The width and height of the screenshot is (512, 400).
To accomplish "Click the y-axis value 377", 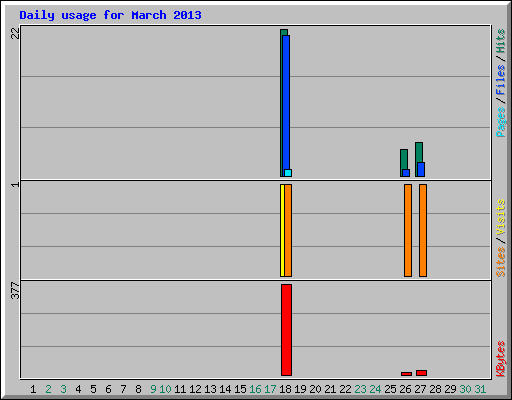I will click(15, 290).
